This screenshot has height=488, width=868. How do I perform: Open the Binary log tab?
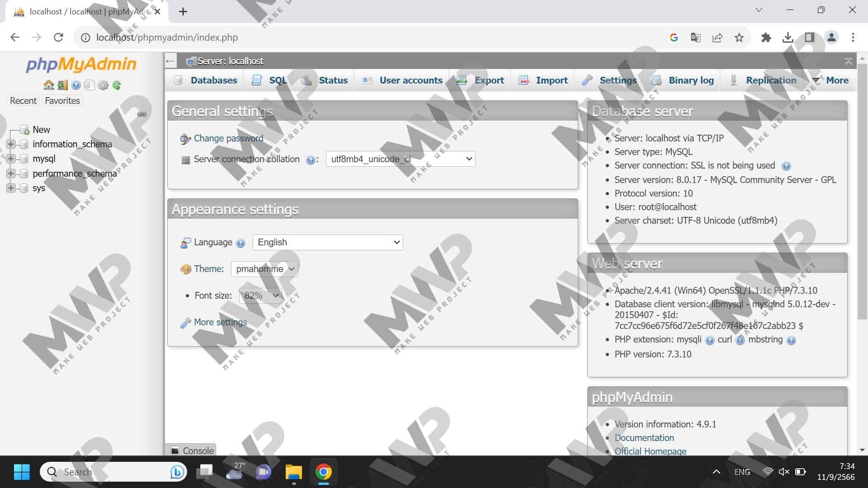coord(682,80)
